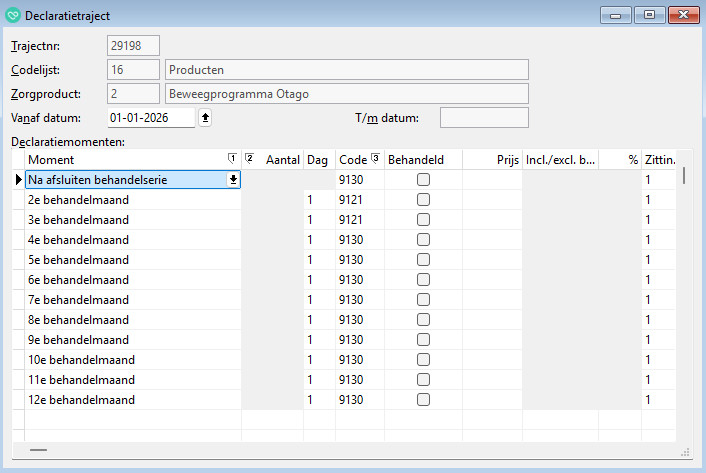Click the T/m datum input field

(484, 118)
